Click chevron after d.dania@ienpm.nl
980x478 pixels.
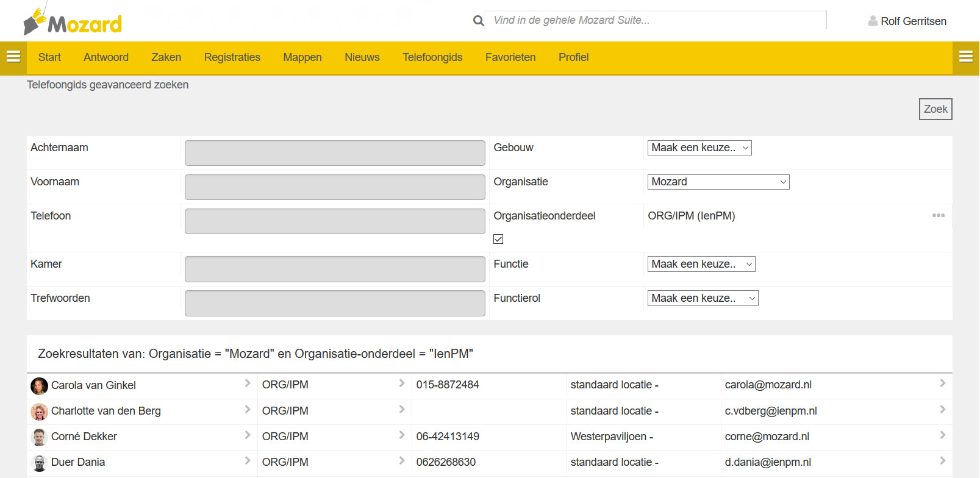point(943,460)
